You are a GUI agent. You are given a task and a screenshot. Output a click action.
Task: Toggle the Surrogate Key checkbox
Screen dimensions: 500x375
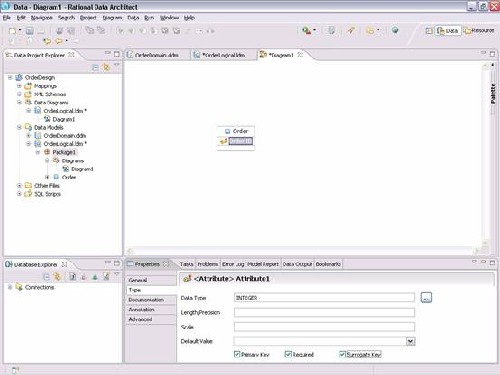pyautogui.click(x=342, y=354)
